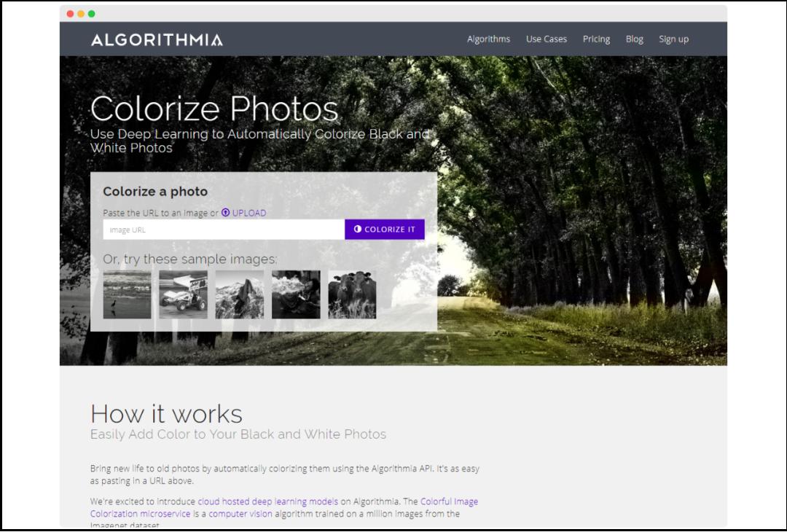The image size is (787, 532).
Task: Click the upload arrow icon next to UPLOAD
Action: coord(225,213)
